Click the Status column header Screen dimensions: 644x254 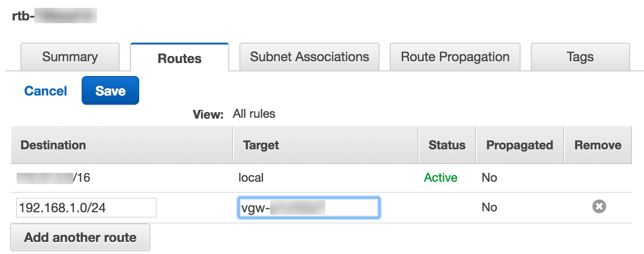click(447, 145)
